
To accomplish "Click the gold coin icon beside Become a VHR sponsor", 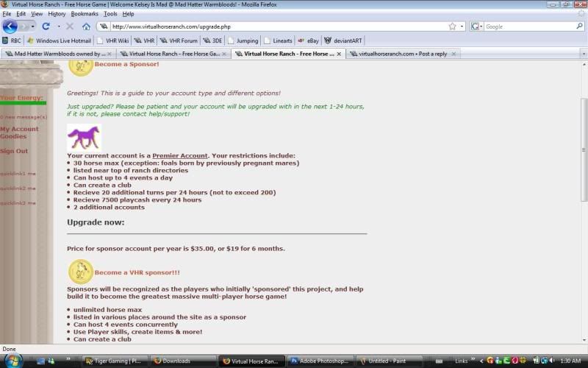I will (81, 272).
